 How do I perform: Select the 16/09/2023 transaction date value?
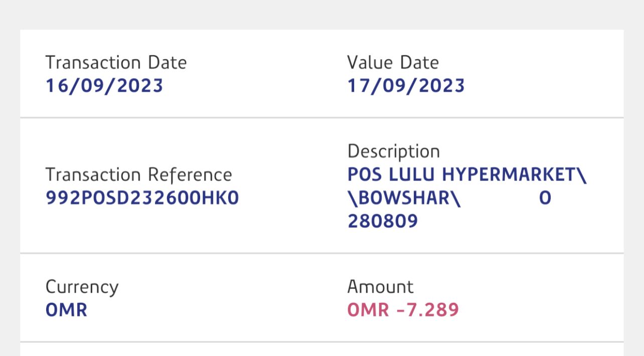(x=104, y=86)
